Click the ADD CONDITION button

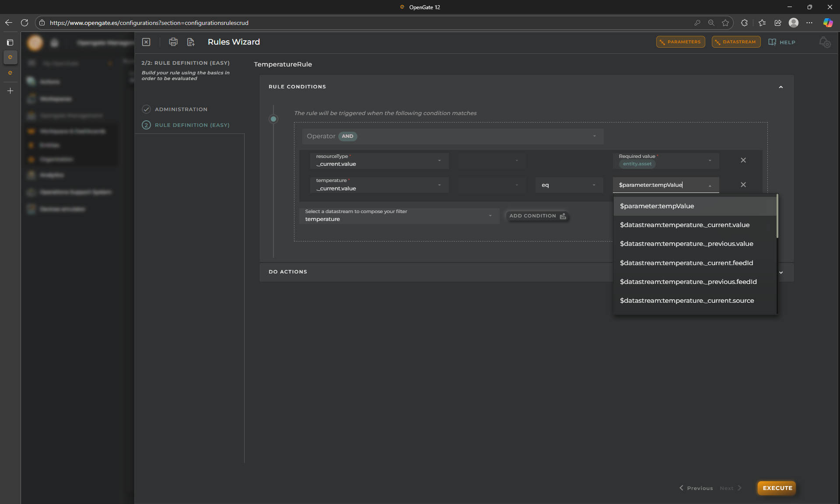pyautogui.click(x=537, y=216)
